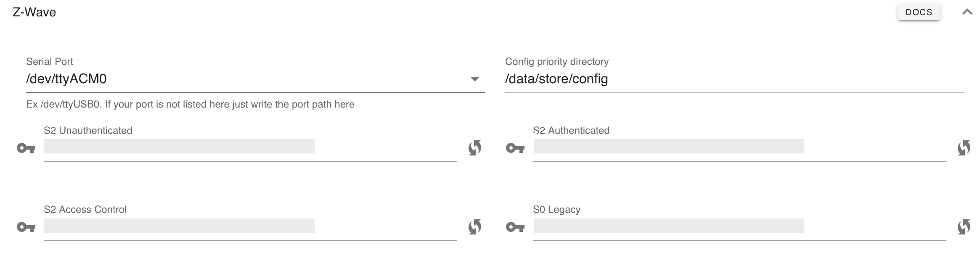Open the Serial Port dropdown arrow
This screenshot has height=258, width=980.
point(475,79)
